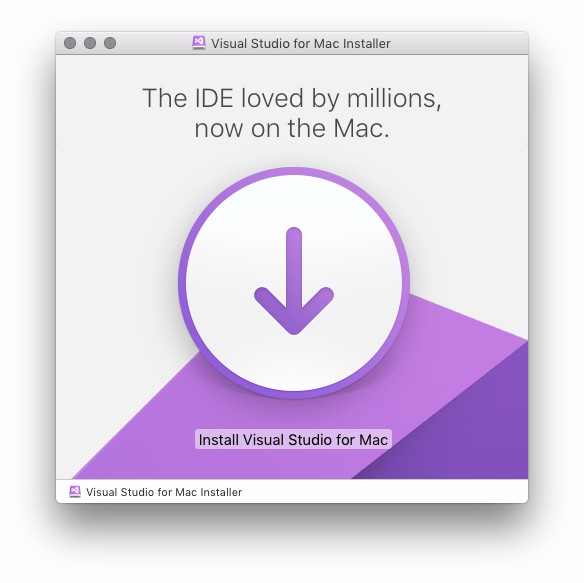
Task: Click the Visual Studio icon in title bar
Action: tap(199, 43)
